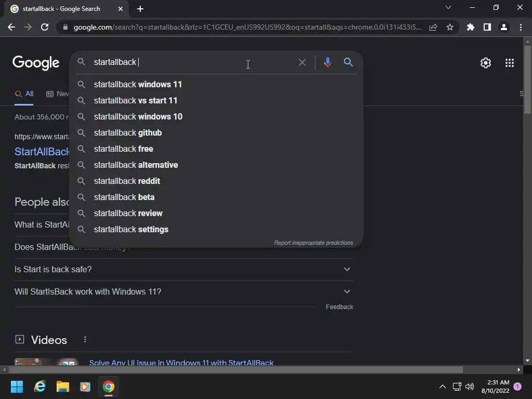Open the tab search dropdown
Viewport: 532px width, 399px height.
(x=448, y=7)
